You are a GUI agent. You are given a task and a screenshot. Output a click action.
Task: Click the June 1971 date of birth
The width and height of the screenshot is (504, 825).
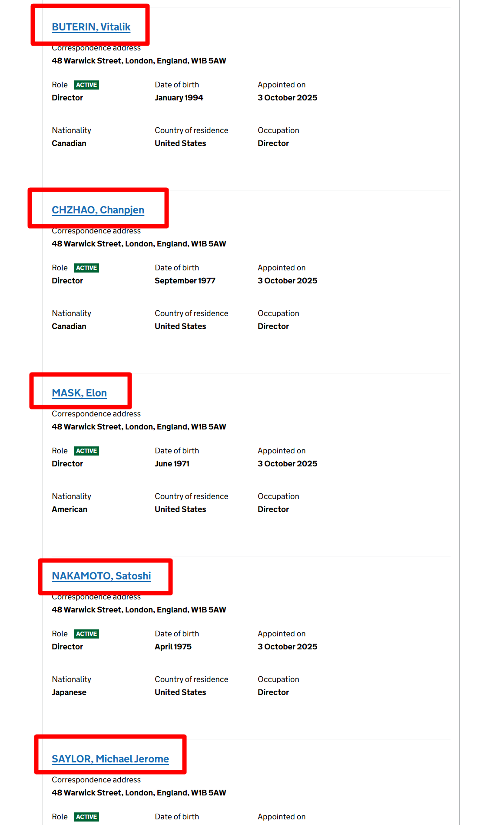pos(172,464)
